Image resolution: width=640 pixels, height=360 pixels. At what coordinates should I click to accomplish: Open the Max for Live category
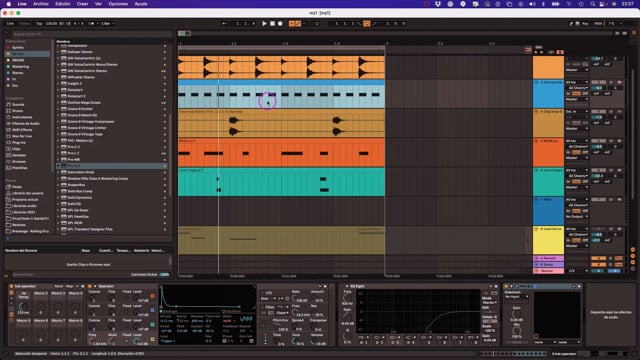(x=27, y=136)
